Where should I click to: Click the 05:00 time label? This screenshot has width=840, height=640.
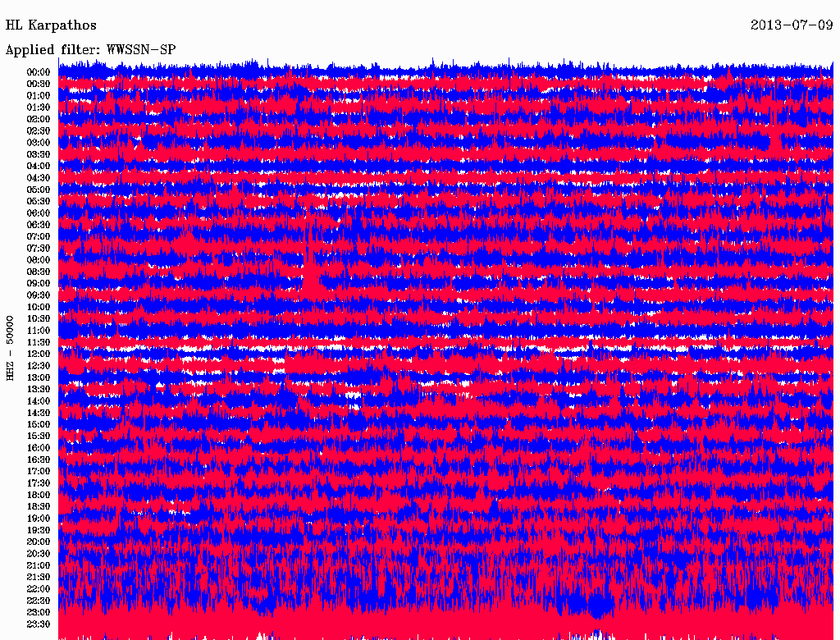click(39, 190)
